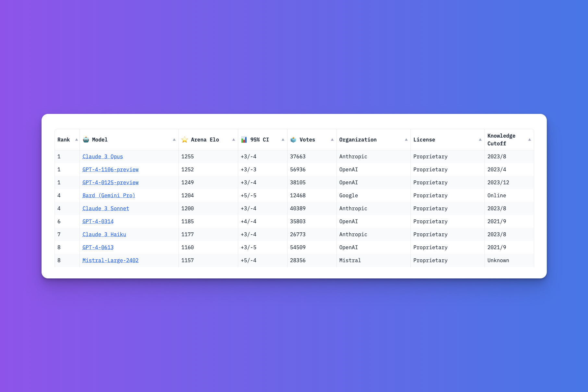Click Google in Organization column

coord(349,195)
